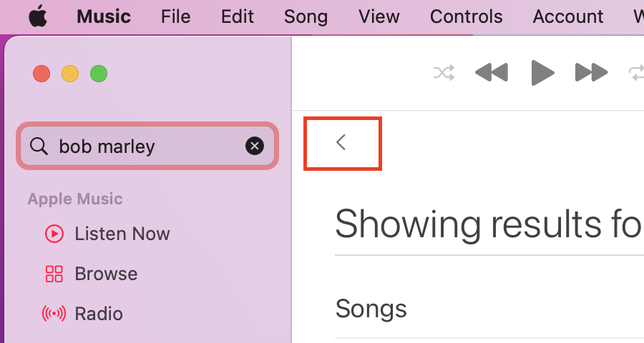The width and height of the screenshot is (644, 343).
Task: Click inside the bob marley search field
Action: (x=147, y=146)
